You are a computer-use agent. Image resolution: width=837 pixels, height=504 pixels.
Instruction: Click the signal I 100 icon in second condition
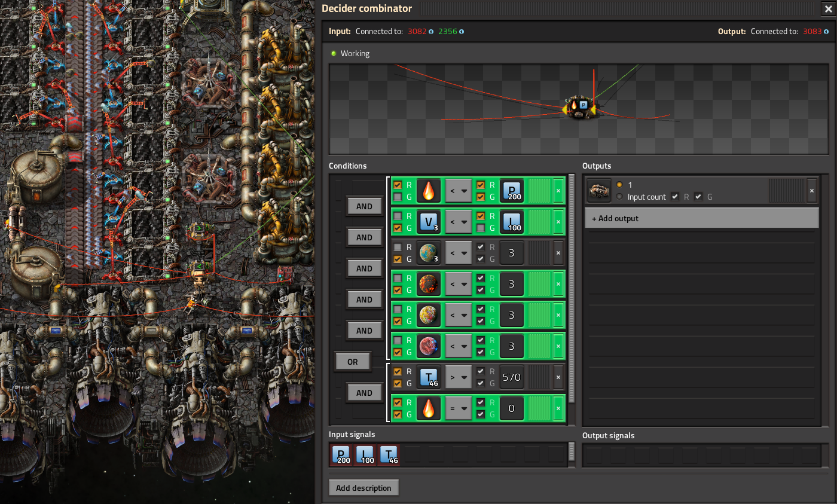511,222
